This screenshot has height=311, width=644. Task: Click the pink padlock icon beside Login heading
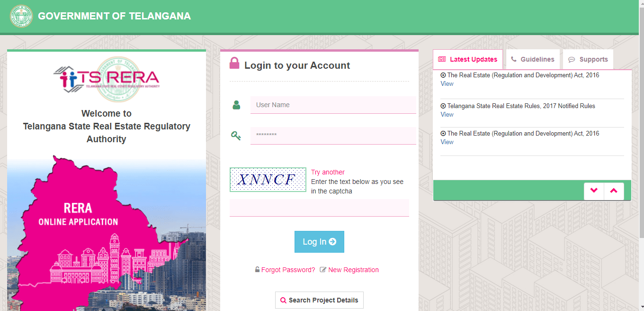[x=234, y=63]
